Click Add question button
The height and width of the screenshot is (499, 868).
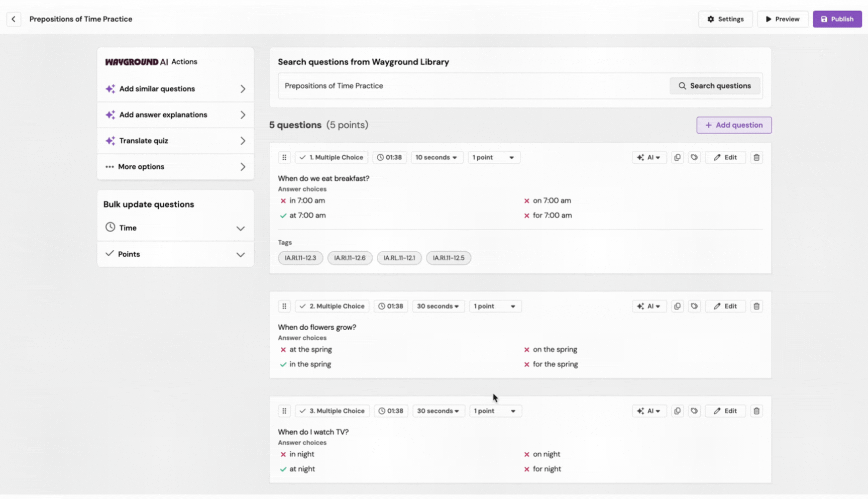pos(734,125)
